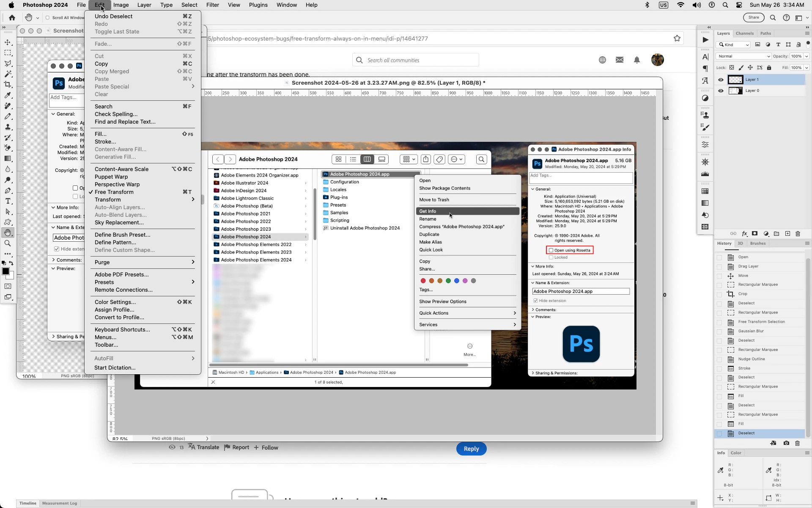Open the Normal blend mode dropdown

click(743, 56)
